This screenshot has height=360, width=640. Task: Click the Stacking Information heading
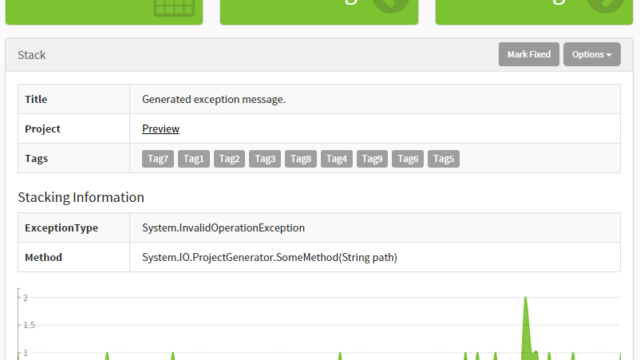[81, 198]
